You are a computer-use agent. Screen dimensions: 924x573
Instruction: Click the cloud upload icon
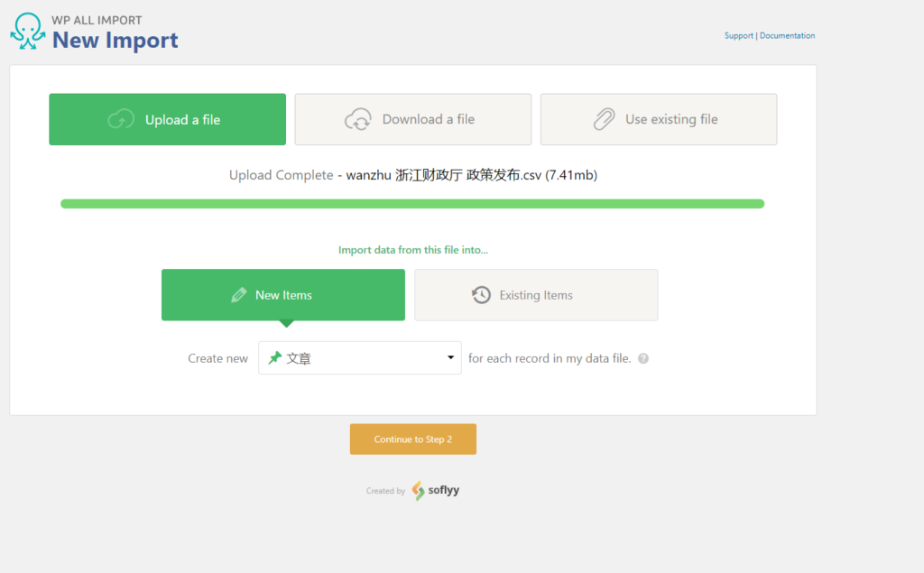point(121,119)
